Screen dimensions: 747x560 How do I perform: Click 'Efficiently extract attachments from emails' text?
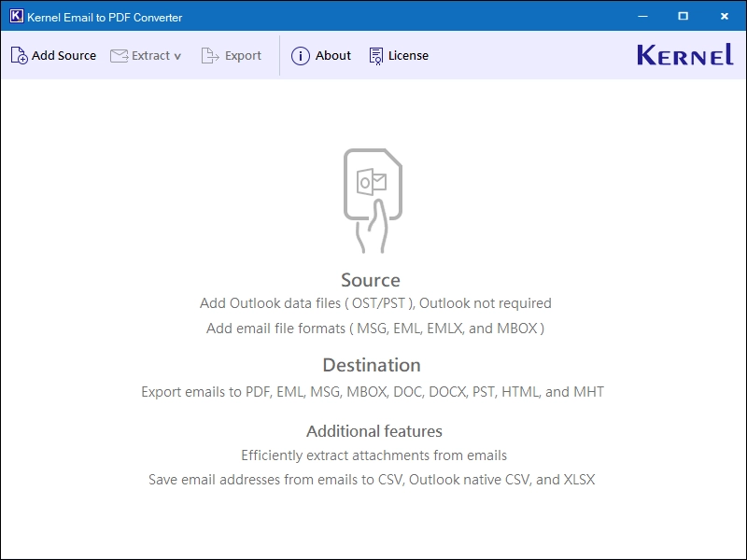[374, 455]
